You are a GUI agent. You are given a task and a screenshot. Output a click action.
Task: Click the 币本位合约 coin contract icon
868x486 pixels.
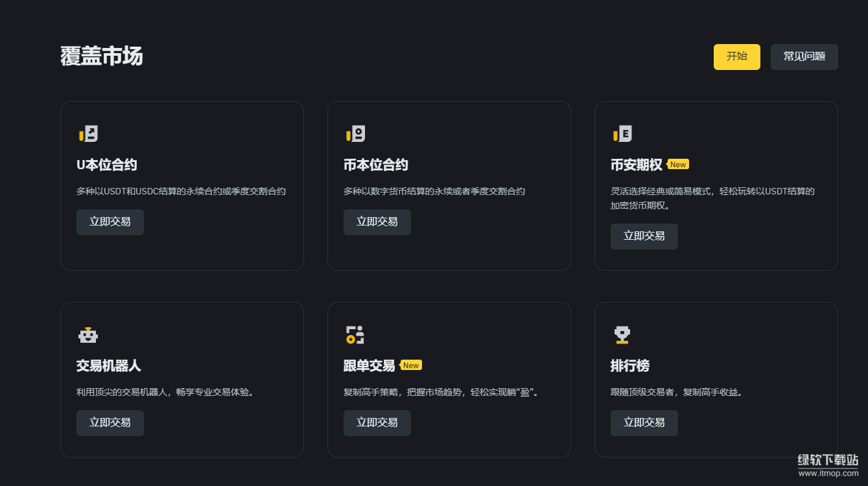point(355,134)
